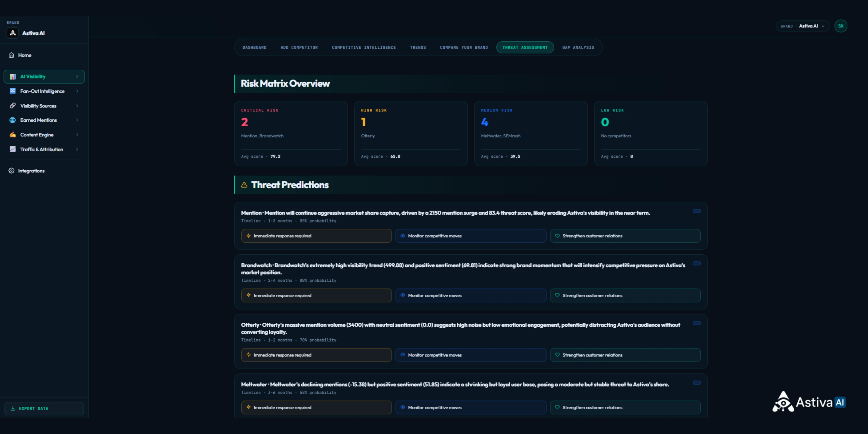Toggle the pill switch on the Meltwater prediction
The image size is (868, 434).
tap(696, 382)
